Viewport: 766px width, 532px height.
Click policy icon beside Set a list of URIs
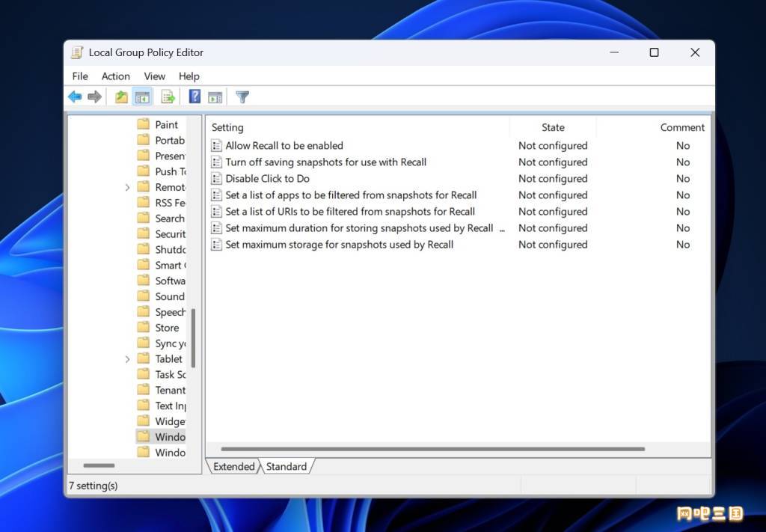pyautogui.click(x=216, y=212)
